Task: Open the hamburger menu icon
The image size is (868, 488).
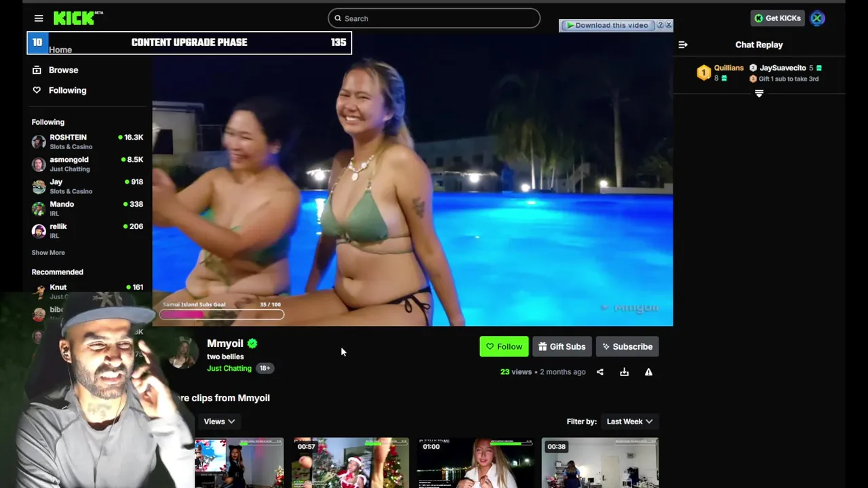Action: [x=39, y=18]
